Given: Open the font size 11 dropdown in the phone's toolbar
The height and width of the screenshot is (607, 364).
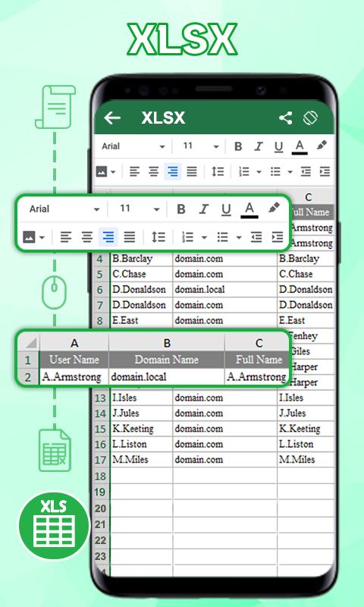Looking at the screenshot, I should point(201,146).
